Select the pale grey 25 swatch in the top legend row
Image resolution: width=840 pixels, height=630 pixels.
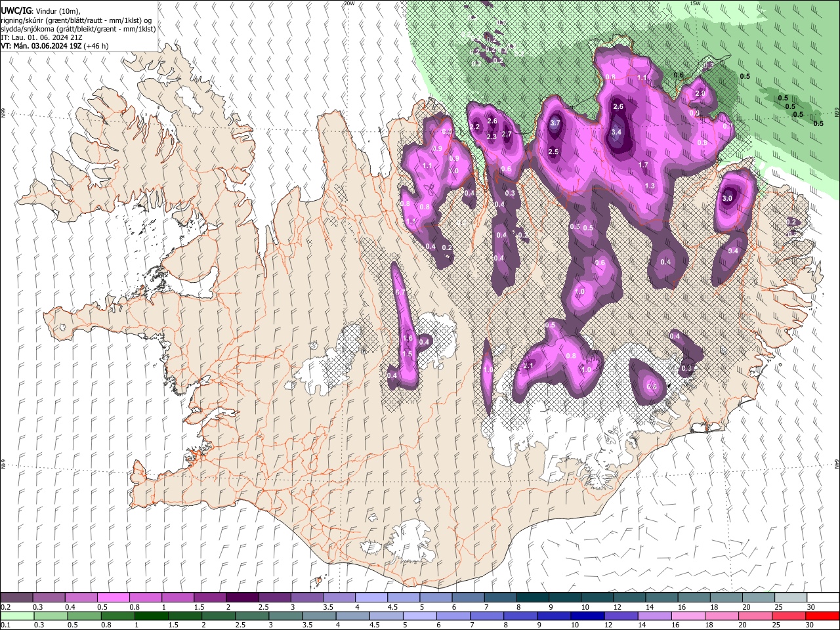tap(791, 598)
